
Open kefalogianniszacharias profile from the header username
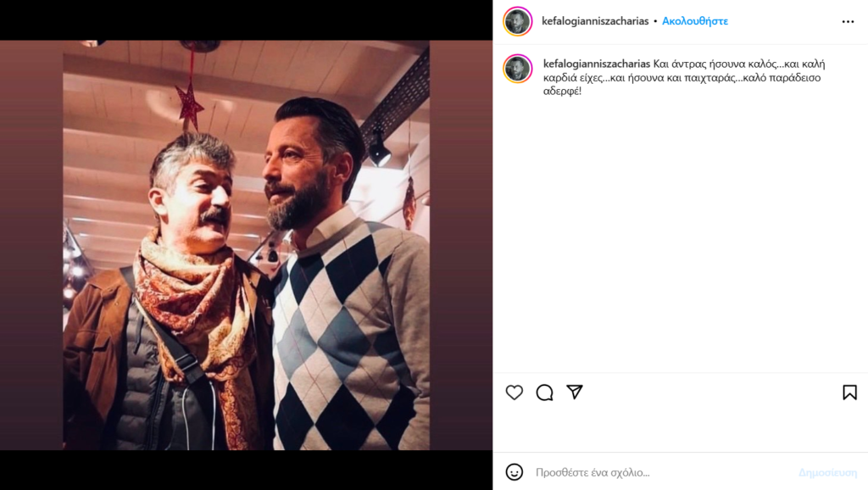point(595,21)
